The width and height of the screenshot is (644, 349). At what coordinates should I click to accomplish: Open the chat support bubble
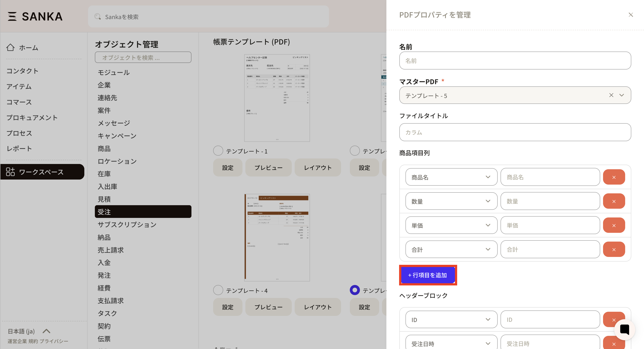(x=624, y=329)
